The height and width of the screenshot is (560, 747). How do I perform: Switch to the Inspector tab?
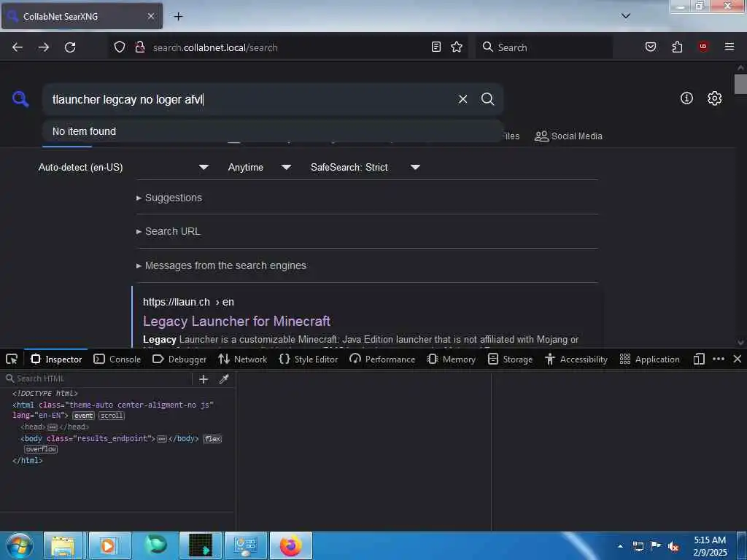click(56, 359)
